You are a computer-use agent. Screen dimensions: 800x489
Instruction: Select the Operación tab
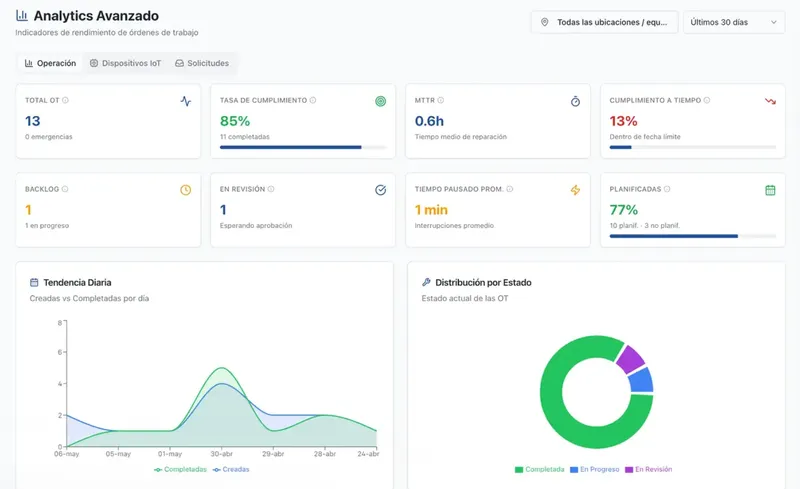[x=51, y=63]
